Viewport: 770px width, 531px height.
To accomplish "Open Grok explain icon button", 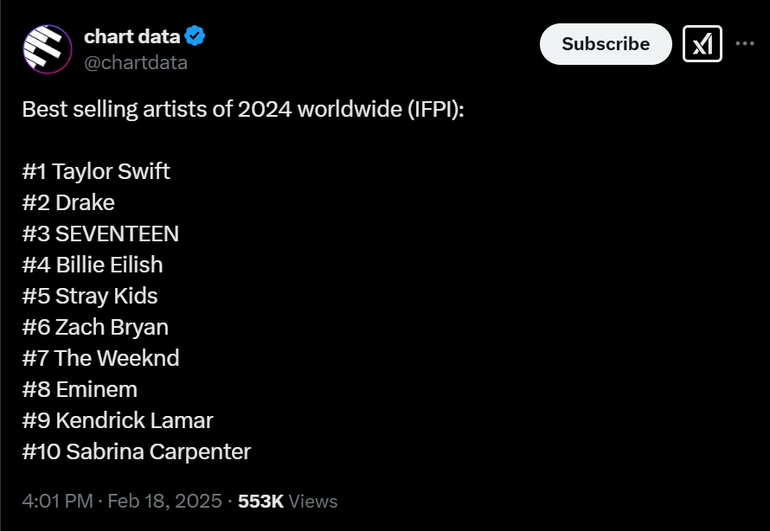I will [702, 44].
